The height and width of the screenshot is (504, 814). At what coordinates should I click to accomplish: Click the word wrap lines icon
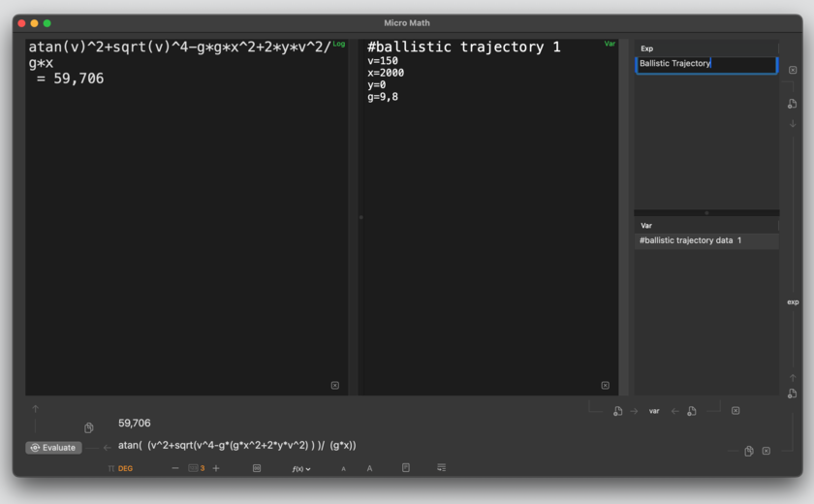(x=441, y=468)
